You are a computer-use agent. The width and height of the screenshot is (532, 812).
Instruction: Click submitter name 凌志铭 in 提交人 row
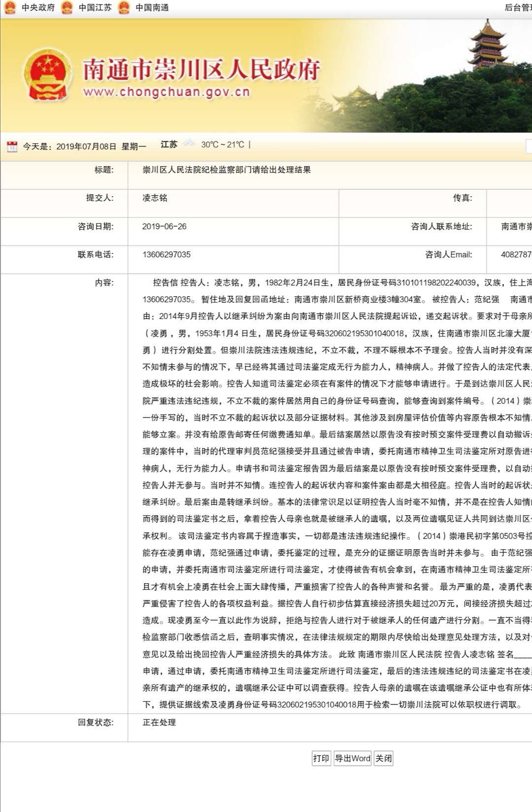[x=155, y=198]
